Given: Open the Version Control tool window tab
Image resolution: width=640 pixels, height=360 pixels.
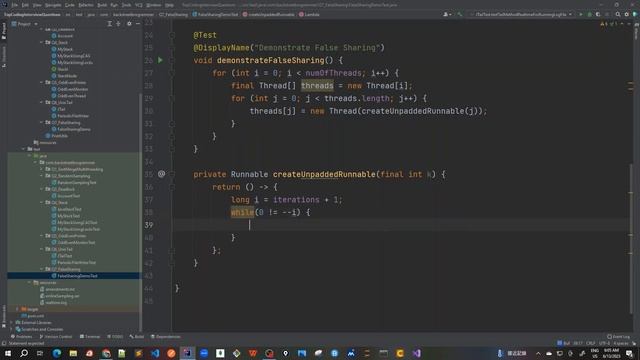Looking at the screenshot, I should click(56, 337).
